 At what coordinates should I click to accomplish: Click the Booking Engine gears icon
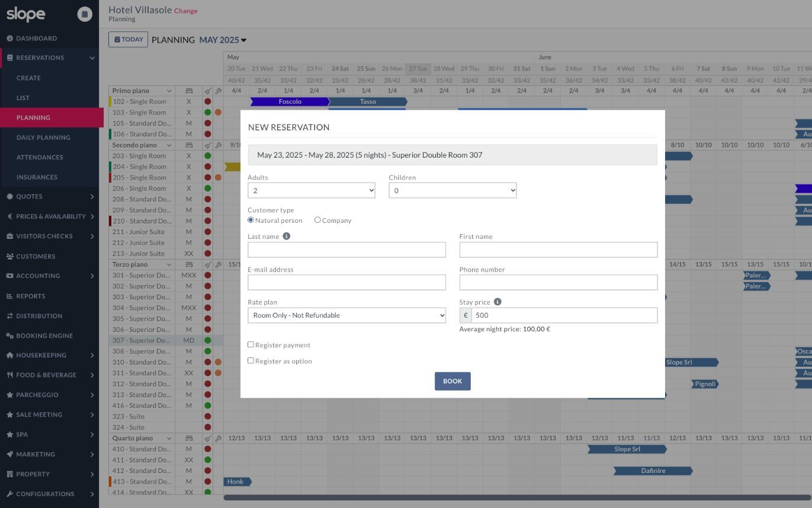[x=9, y=336]
